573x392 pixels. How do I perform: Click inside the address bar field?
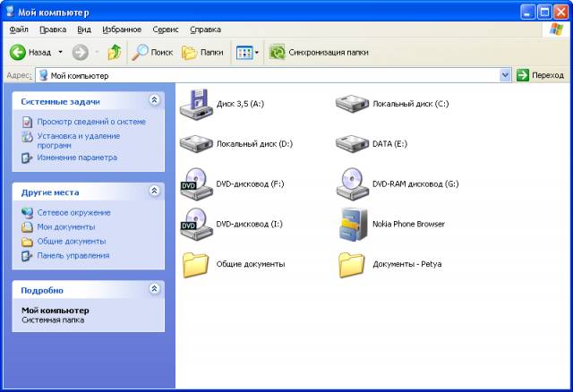(x=269, y=76)
